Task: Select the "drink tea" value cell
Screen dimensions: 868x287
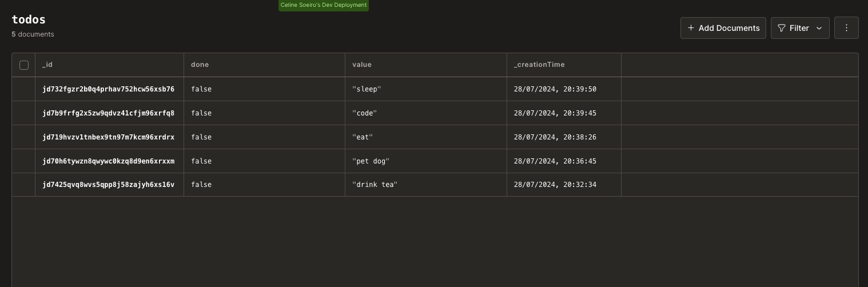Action: tap(375, 185)
